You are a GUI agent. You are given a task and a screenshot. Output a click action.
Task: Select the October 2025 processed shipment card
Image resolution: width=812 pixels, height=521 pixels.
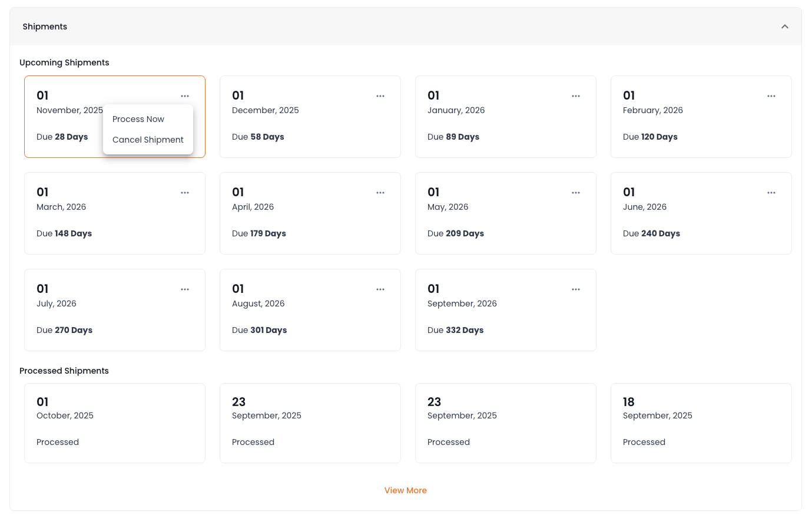tap(115, 423)
